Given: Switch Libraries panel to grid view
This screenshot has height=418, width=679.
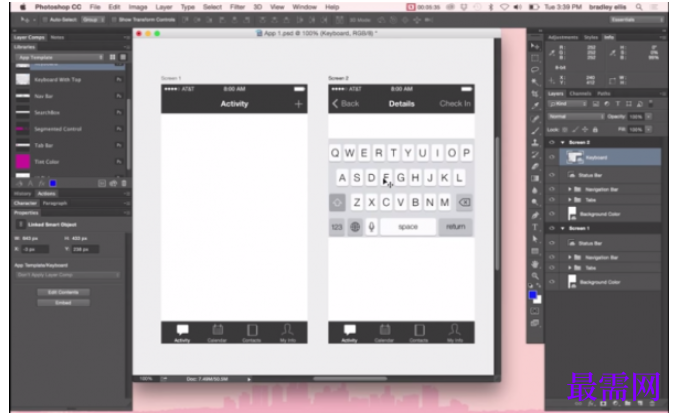Looking at the screenshot, I should (113, 57).
